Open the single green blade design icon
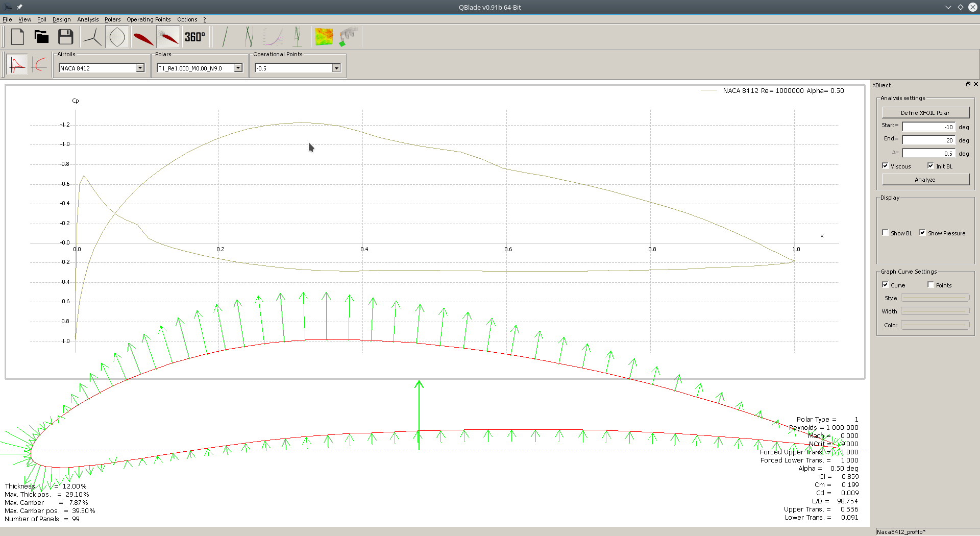Screen dimensions: 980x536 [x=225, y=37]
